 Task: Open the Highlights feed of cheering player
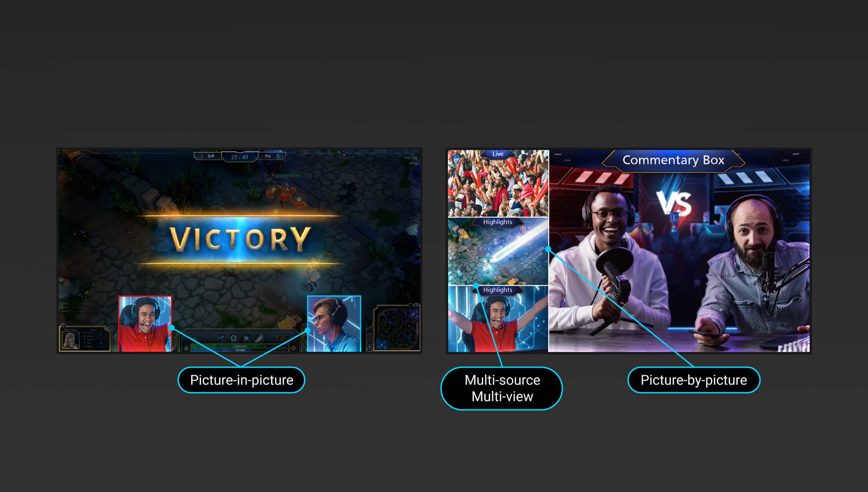(x=498, y=319)
